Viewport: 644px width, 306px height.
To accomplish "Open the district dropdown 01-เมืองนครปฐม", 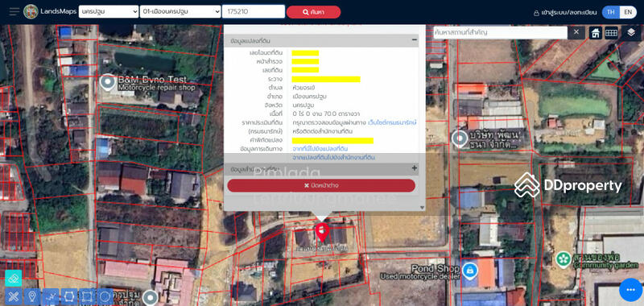I will (x=180, y=11).
